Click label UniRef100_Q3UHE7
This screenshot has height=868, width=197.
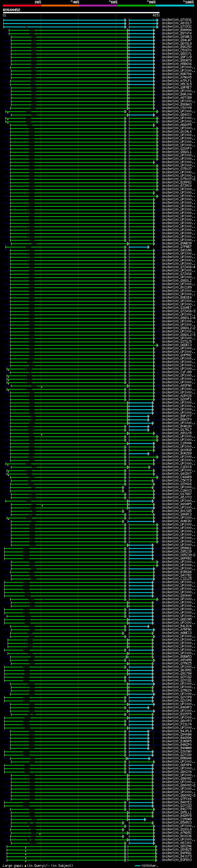(177, 308)
